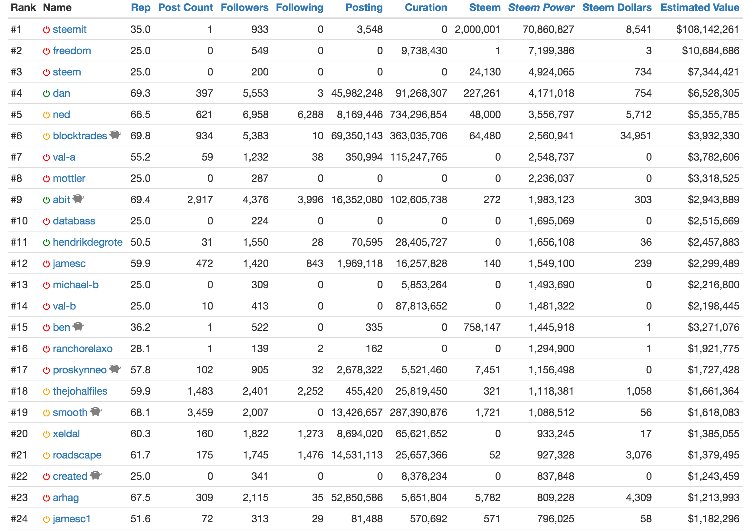The image size is (756, 532).
Task: Click the orange power icon beside ned
Action: click(x=46, y=115)
